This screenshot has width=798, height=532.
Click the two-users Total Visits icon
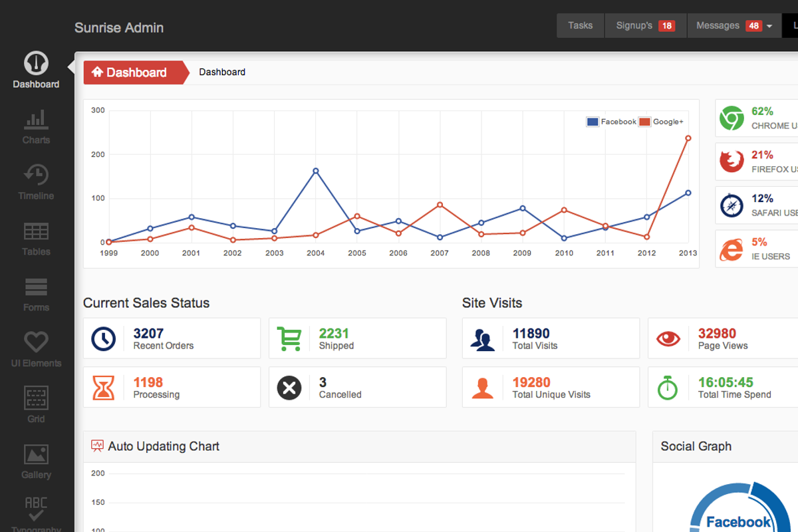483,339
